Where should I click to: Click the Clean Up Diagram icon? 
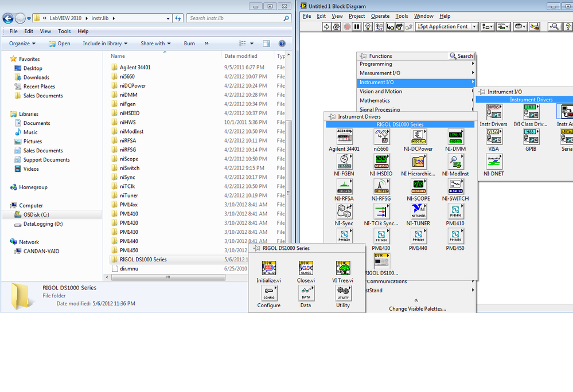[535, 26]
